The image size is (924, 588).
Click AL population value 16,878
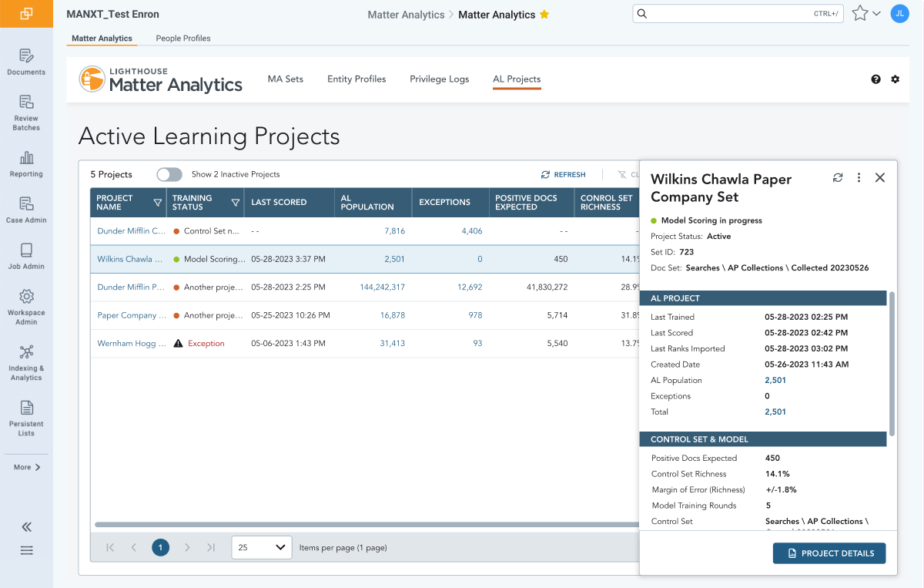pos(392,315)
